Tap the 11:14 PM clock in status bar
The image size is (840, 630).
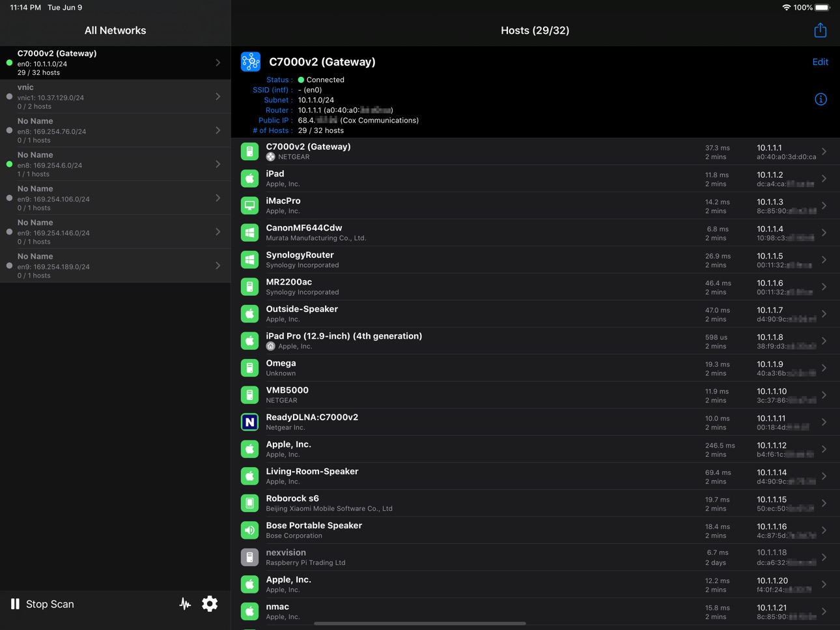coord(25,8)
